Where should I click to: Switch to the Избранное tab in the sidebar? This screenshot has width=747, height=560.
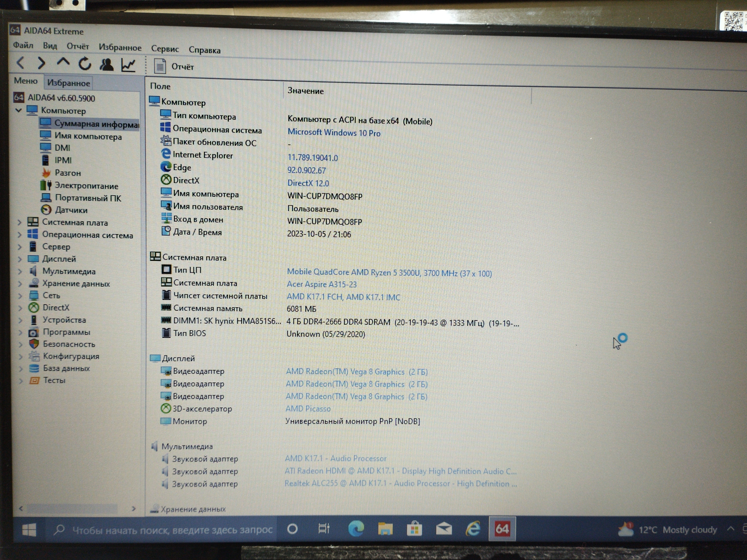(68, 83)
